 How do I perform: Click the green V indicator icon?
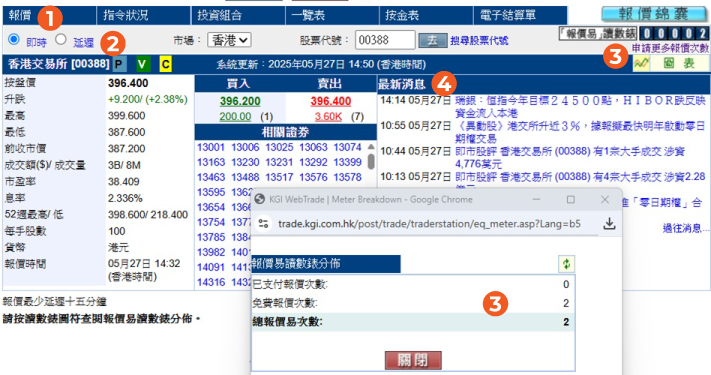point(142,64)
